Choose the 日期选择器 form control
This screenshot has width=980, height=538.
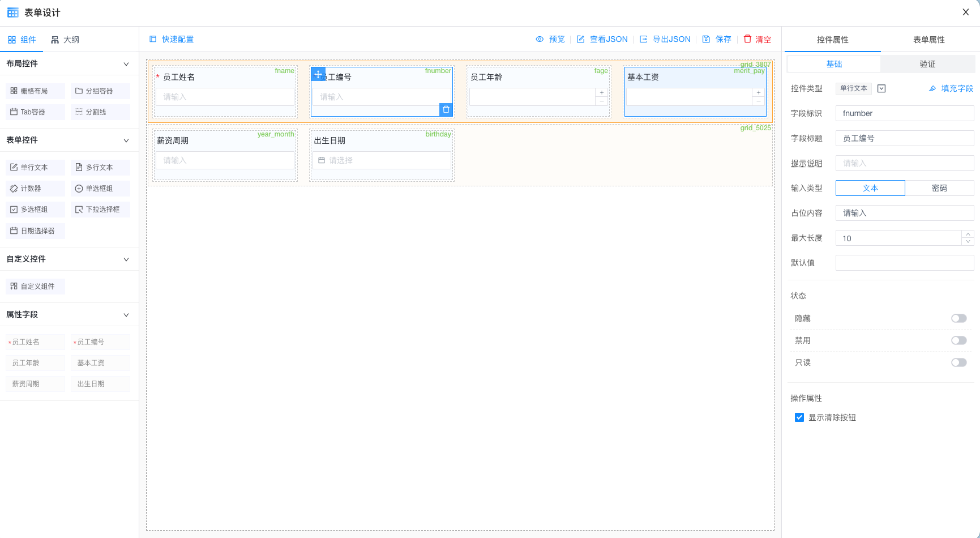(x=35, y=231)
